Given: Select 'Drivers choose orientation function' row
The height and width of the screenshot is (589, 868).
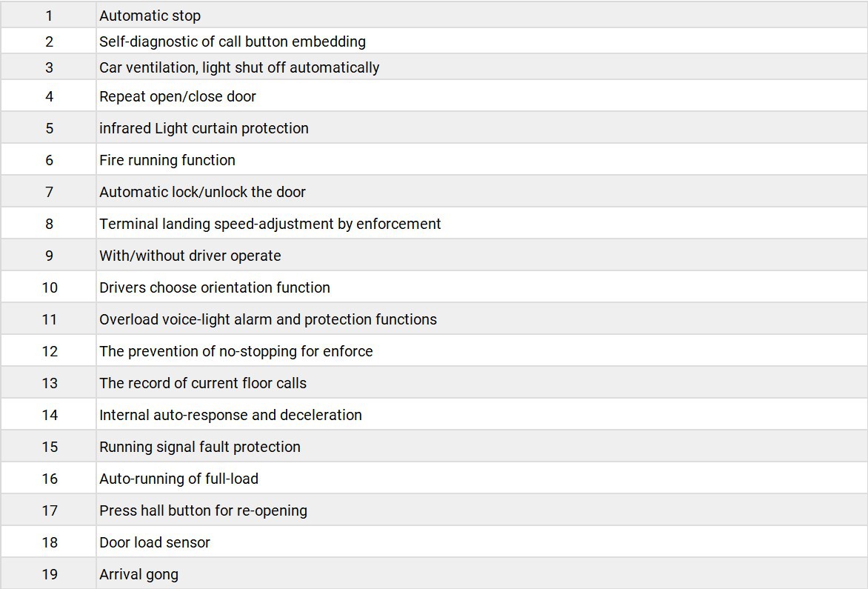Looking at the screenshot, I should tap(215, 287).
